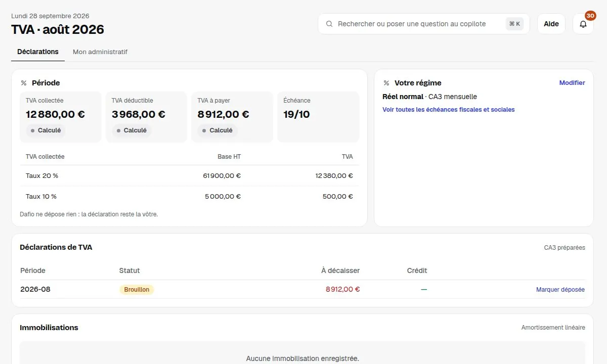This screenshot has height=364, width=607.
Task: Open Voir toutes les échéances fiscales et sociales
Action: 448,110
